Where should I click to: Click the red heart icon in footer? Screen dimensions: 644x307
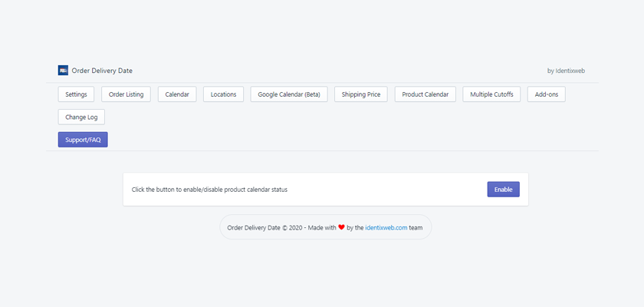[341, 227]
